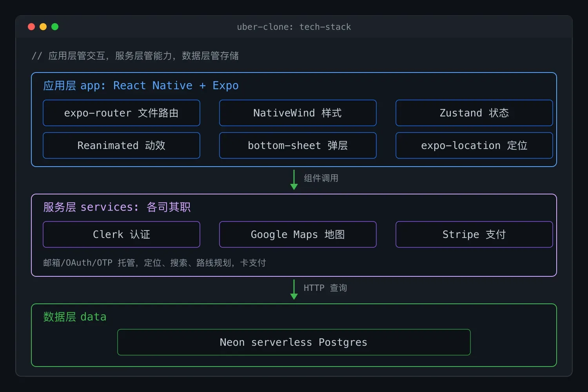This screenshot has height=392, width=588.
Task: Click the '组件调用' arrow label
Action: click(x=321, y=178)
